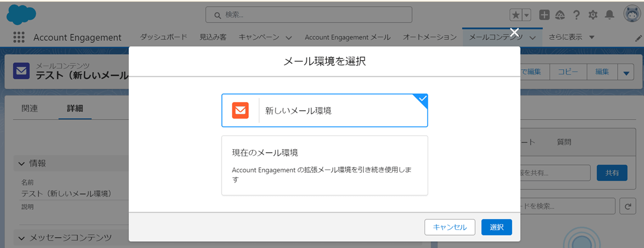
Task: Switch to the 関連 tab
Action: tap(30, 108)
